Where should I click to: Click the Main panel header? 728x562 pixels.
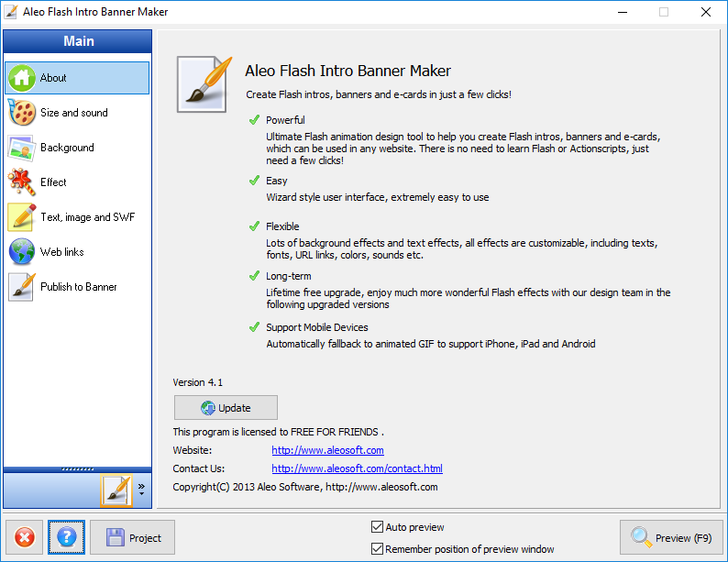[x=78, y=41]
